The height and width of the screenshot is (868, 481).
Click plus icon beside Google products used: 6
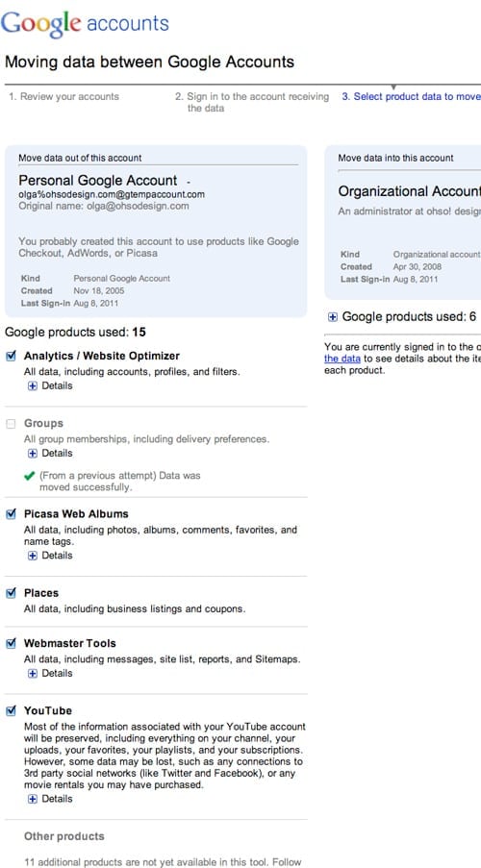333,317
